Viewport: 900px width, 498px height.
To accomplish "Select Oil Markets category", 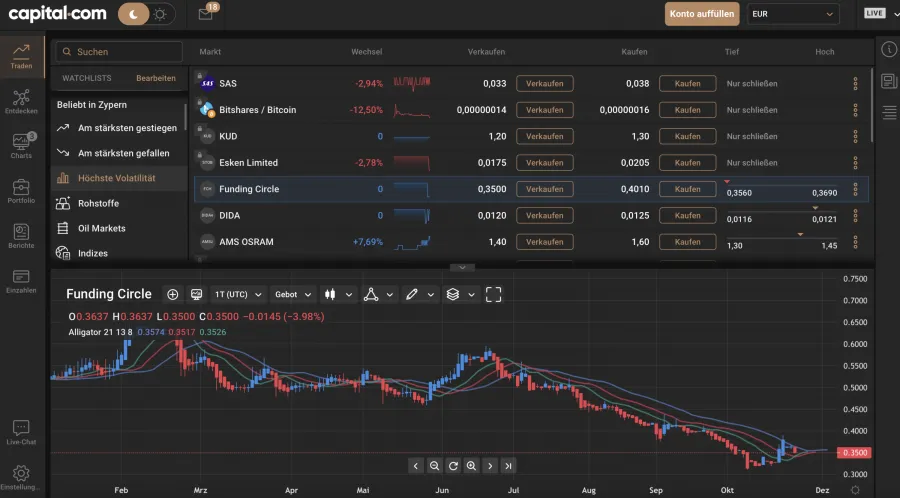I will (x=117, y=228).
